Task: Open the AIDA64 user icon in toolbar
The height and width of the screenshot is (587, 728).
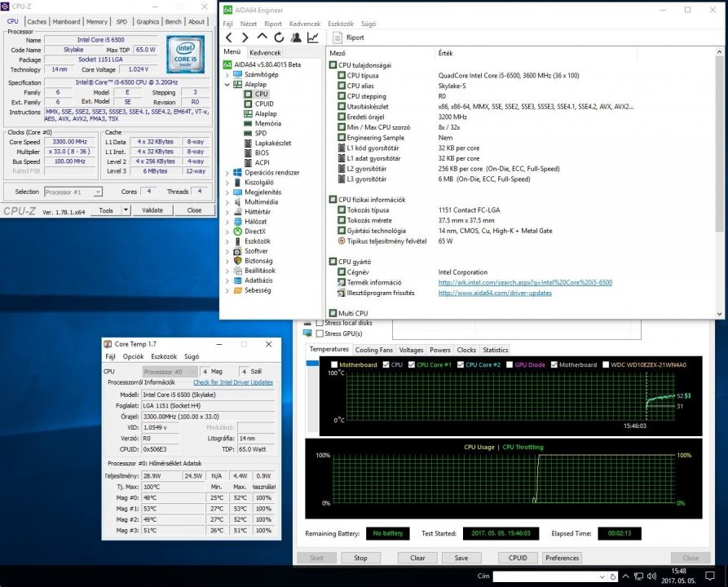Action: coord(296,38)
